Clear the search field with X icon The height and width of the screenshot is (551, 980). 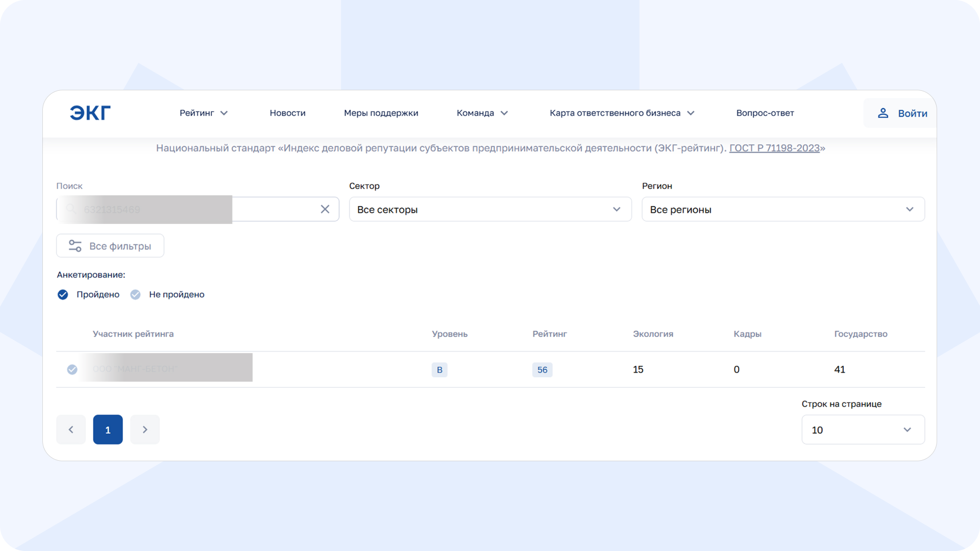click(325, 209)
